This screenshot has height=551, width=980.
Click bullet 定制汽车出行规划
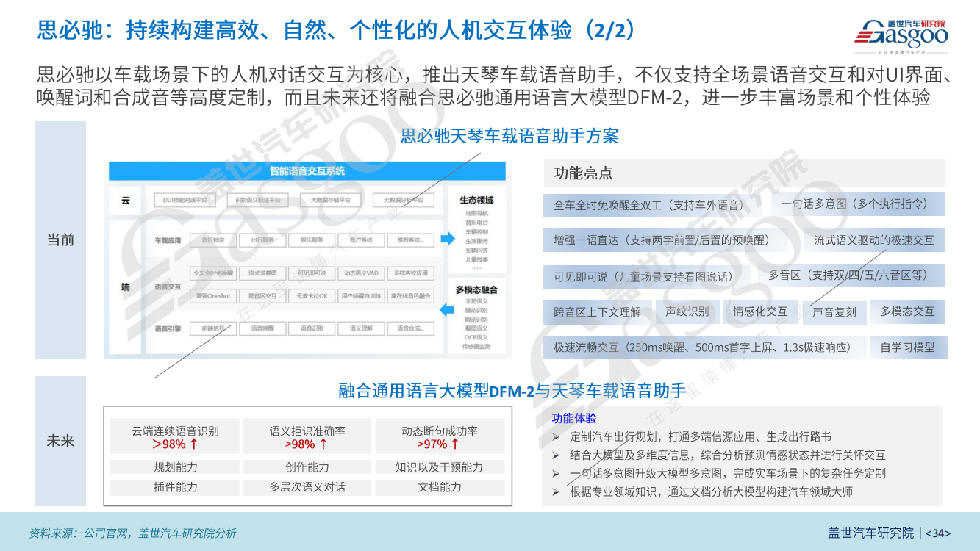[701, 436]
